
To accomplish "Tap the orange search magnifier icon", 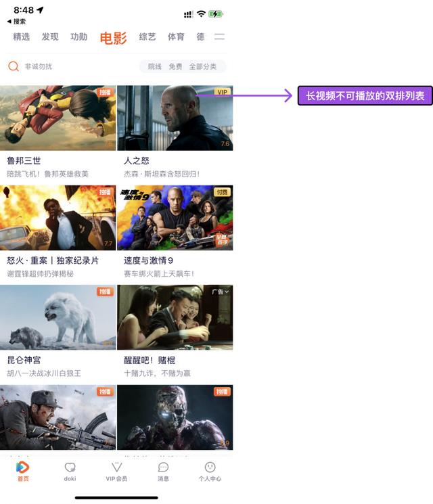I will tap(13, 66).
